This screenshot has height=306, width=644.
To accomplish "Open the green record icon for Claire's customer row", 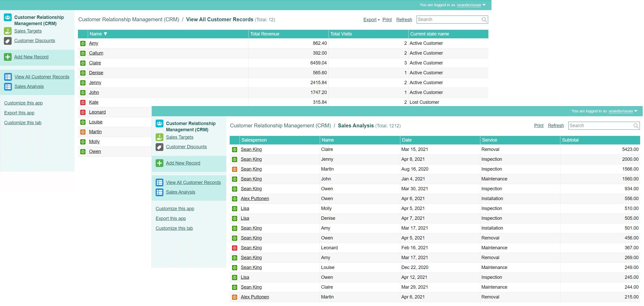I will click(x=83, y=63).
